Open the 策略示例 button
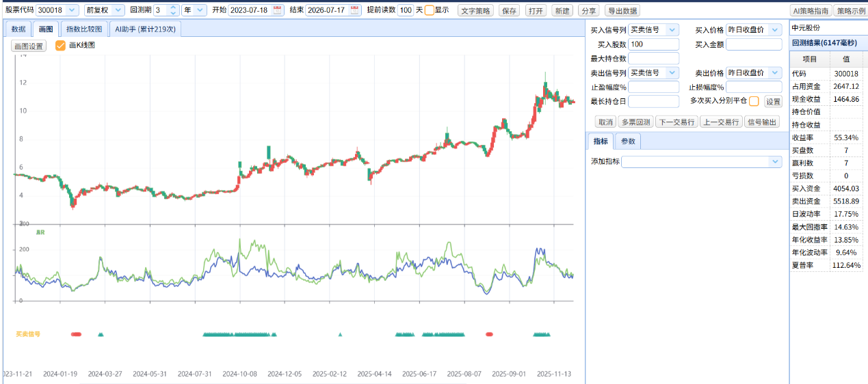This screenshot has width=868, height=384. click(850, 11)
